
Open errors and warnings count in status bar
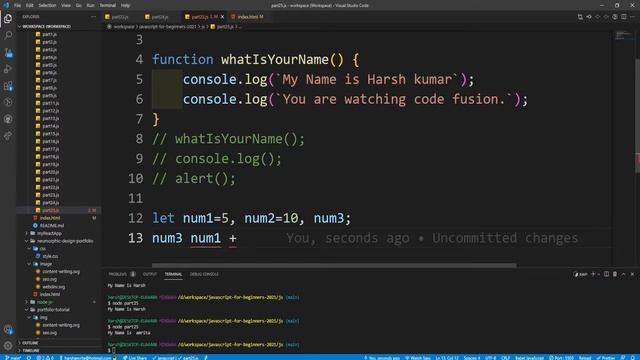45,358
